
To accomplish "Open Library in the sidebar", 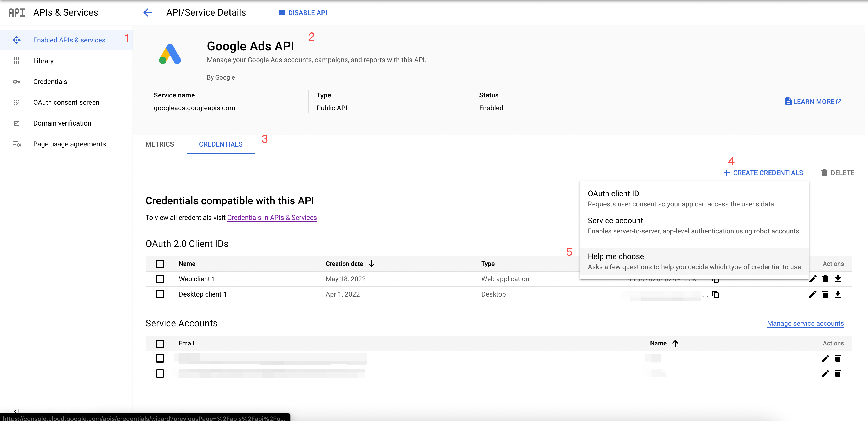I will point(66,61).
